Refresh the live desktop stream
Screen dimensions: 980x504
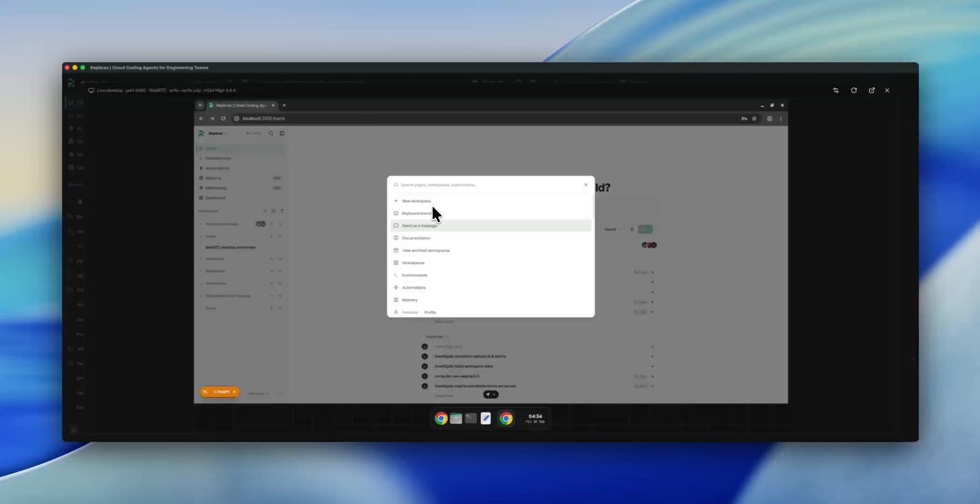pos(853,90)
